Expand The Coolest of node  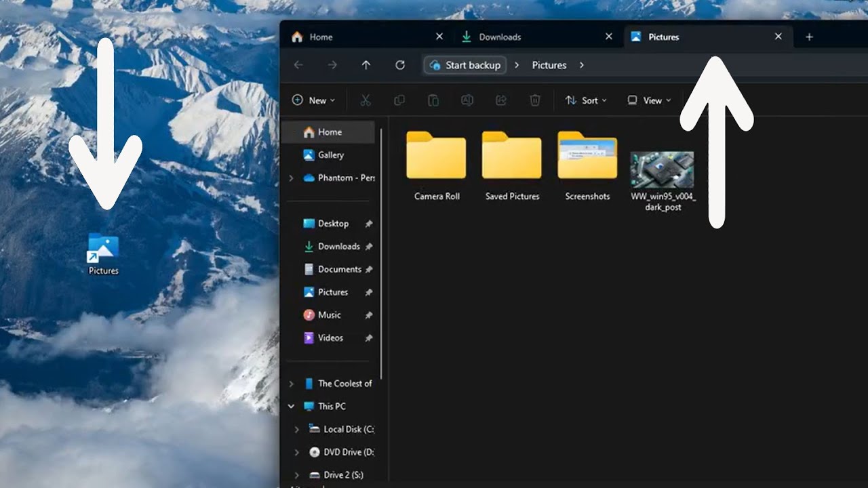(x=292, y=384)
